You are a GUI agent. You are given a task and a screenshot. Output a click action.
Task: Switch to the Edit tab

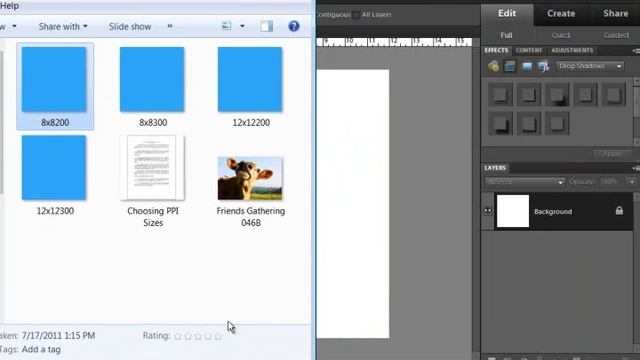[507, 14]
